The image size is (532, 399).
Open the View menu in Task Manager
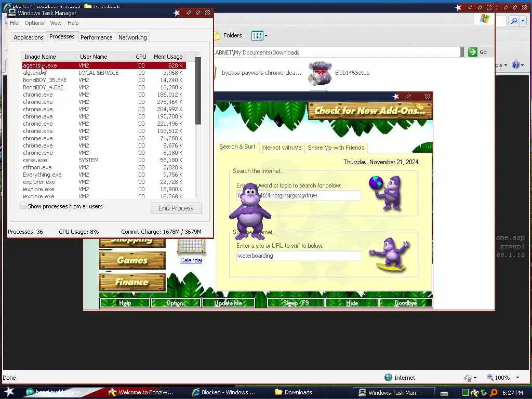click(56, 23)
